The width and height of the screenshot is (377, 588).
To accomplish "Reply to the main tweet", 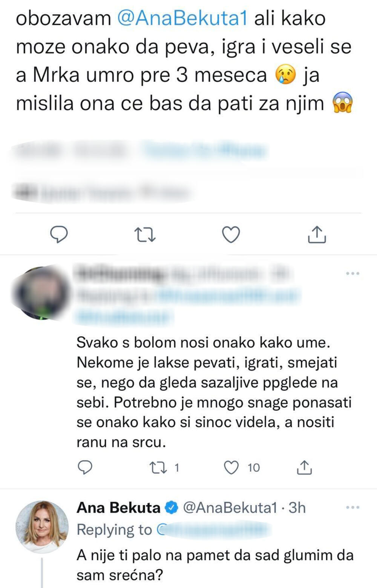I will coord(59,234).
